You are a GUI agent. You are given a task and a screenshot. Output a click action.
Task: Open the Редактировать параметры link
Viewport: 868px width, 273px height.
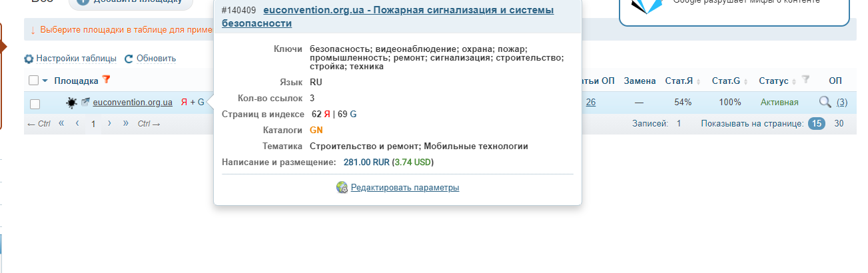tap(405, 188)
